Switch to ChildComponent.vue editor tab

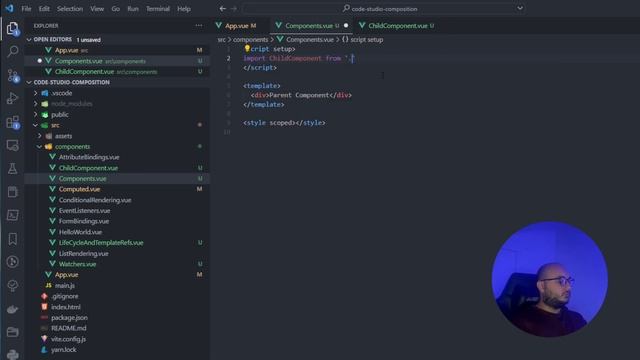[x=398, y=26]
